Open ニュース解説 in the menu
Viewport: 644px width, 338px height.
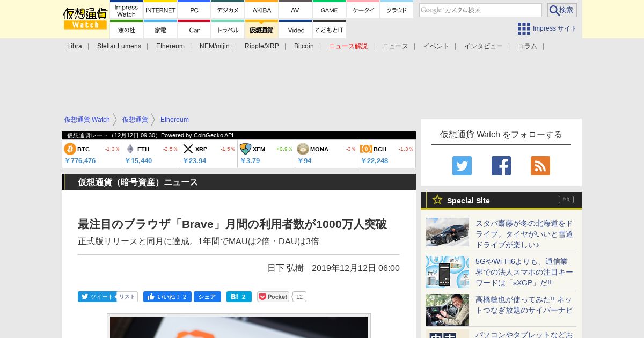[348, 46]
